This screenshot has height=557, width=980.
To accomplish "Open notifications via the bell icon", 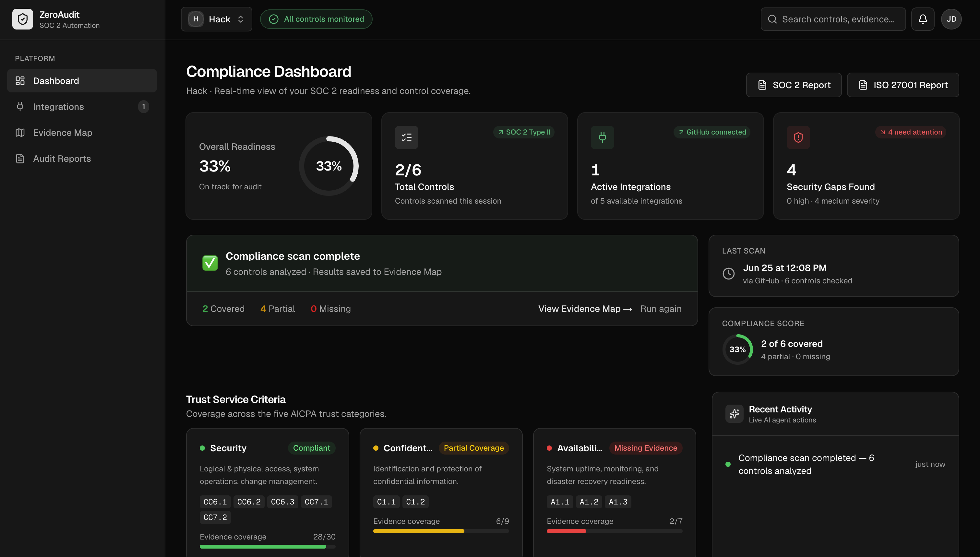I will click(923, 19).
